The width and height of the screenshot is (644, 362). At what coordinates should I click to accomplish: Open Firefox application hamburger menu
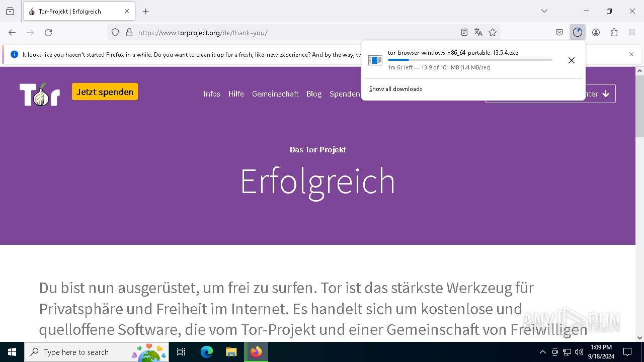coord(632,33)
